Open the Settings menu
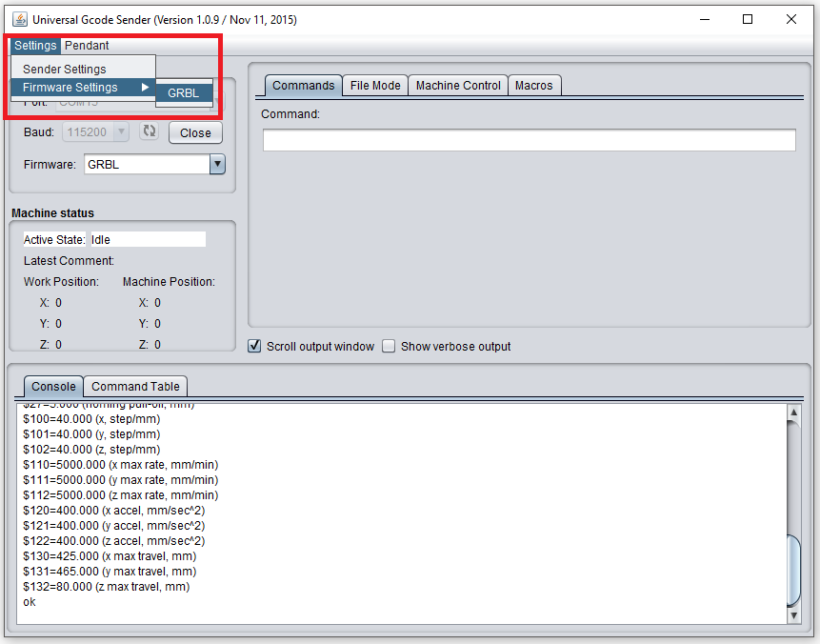Viewport: 820px width, 644px height. 35,46
